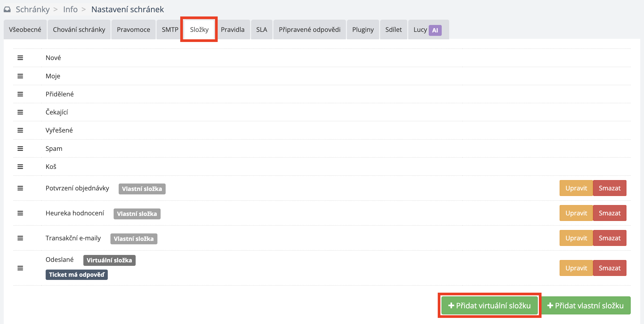Click the drag handle of Potvrzení objednávky row

(x=20, y=188)
